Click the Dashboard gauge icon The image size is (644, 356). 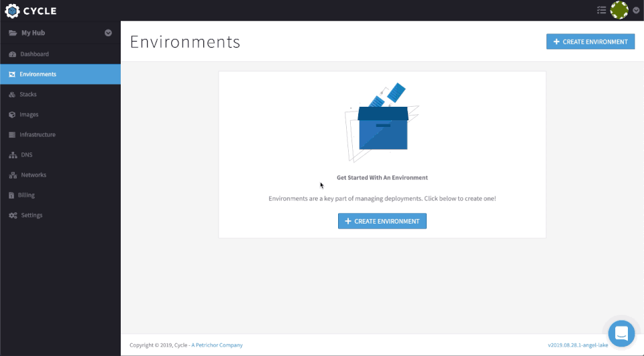[x=12, y=54]
